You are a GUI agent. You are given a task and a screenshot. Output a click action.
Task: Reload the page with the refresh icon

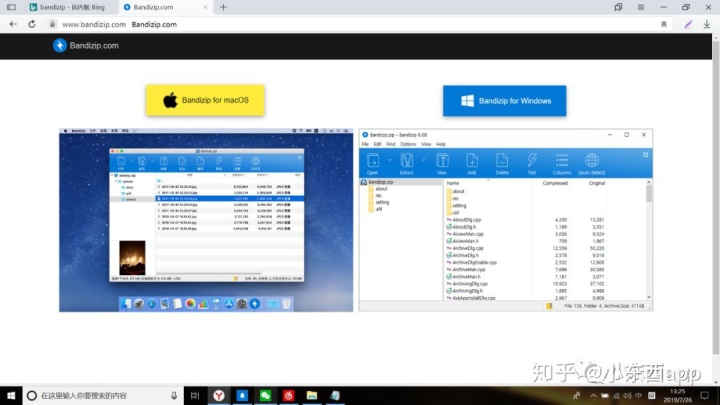(x=32, y=24)
